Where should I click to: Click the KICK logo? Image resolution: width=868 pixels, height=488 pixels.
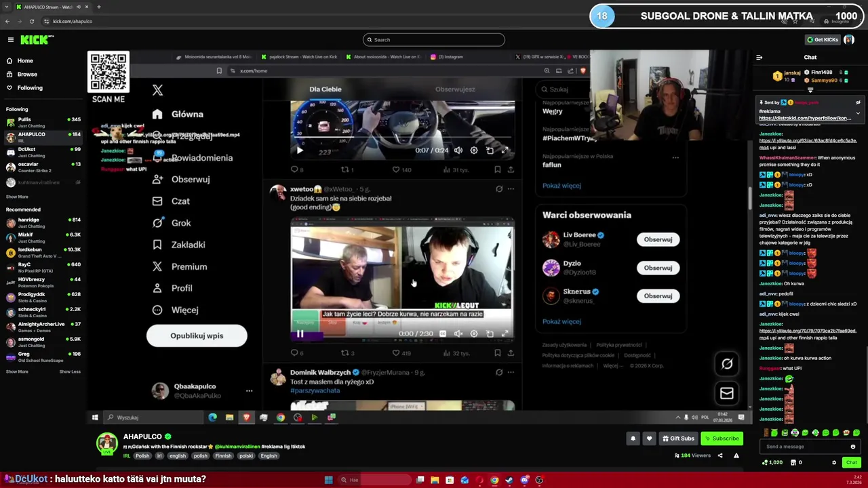(34, 40)
